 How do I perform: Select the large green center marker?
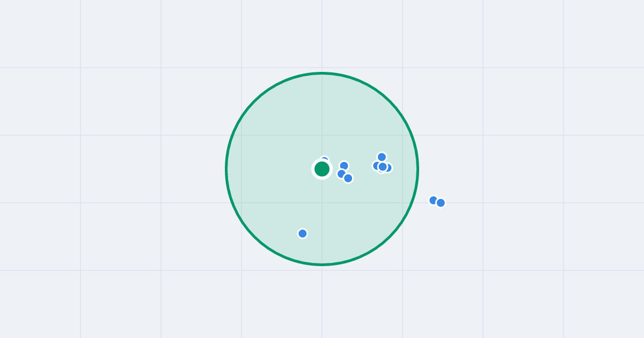pyautogui.click(x=322, y=169)
